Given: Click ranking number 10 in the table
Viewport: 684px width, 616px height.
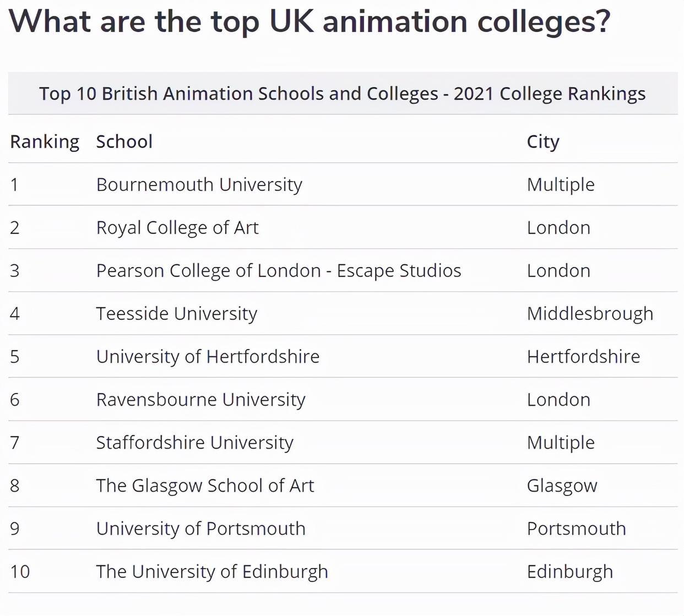Looking at the screenshot, I should click(x=20, y=571).
